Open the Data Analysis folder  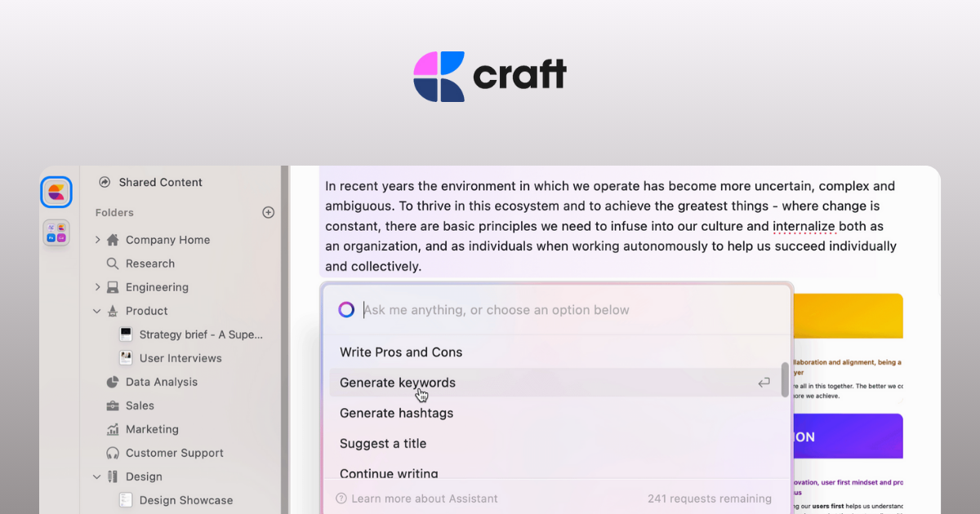(162, 382)
